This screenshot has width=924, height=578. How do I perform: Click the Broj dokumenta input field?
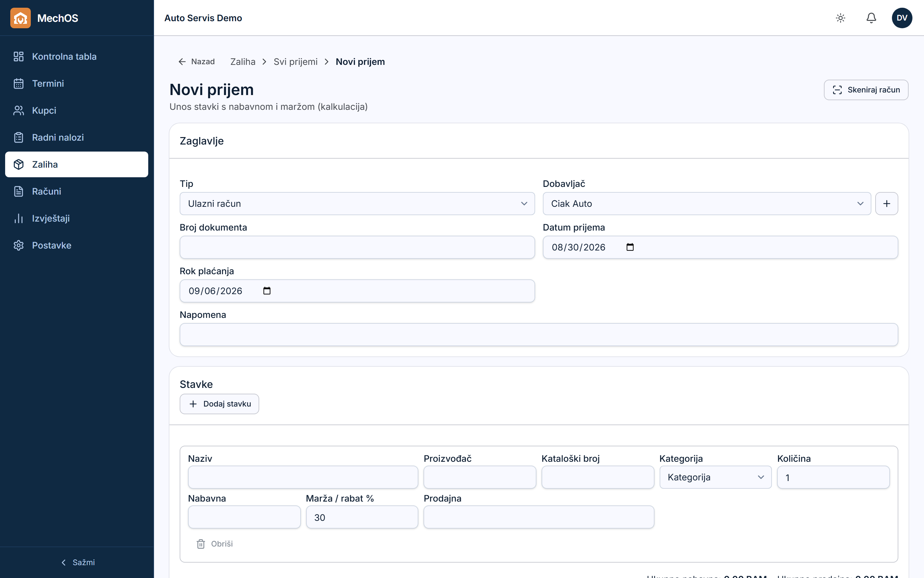(x=357, y=247)
